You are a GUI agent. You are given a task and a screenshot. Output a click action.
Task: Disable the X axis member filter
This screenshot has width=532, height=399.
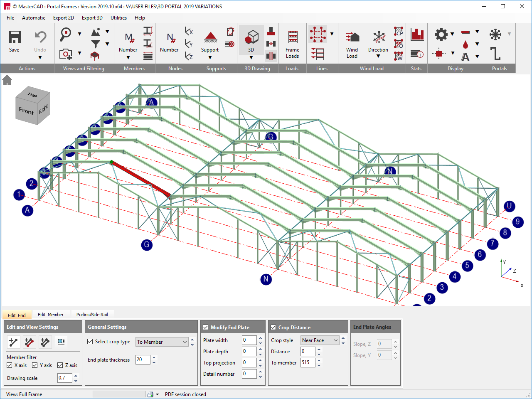[x=10, y=365]
